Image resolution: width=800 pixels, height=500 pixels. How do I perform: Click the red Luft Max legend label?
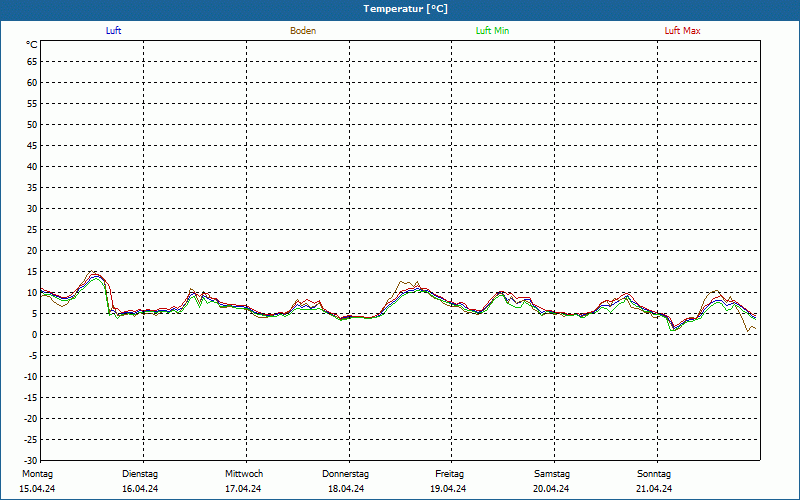(x=682, y=31)
